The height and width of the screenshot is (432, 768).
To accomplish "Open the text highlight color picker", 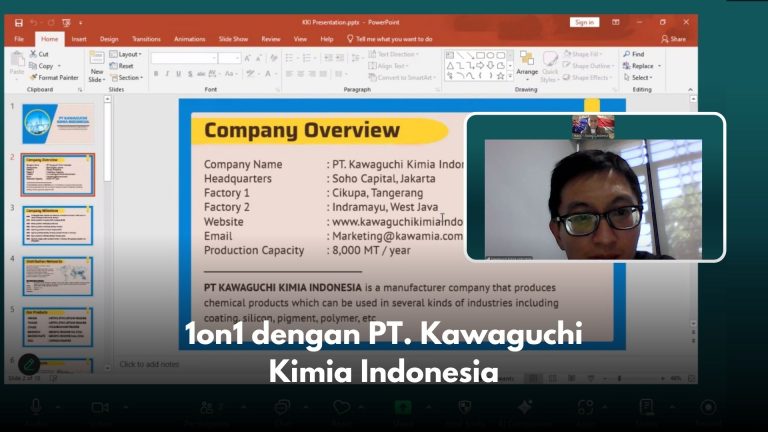I will [x=252, y=74].
